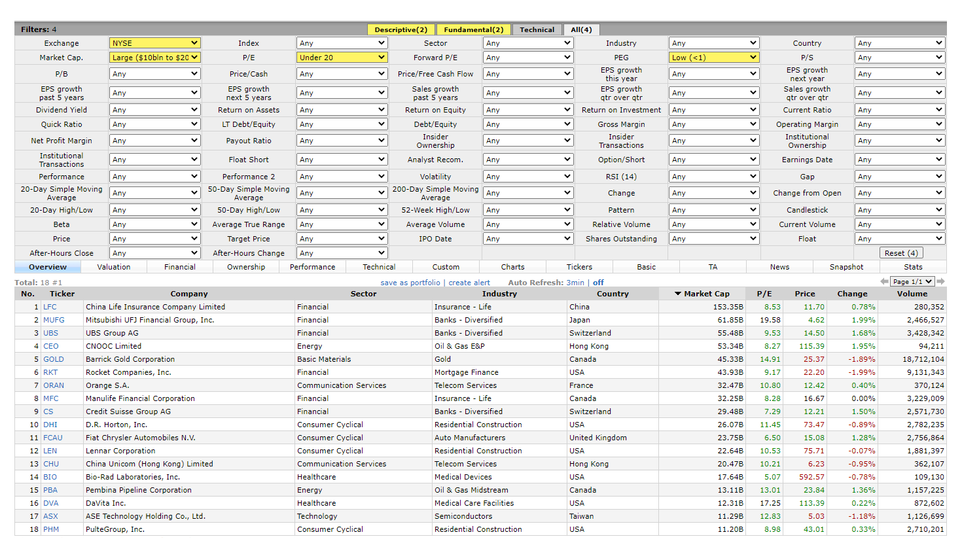
Task: Click the DaVita Inc. company name
Action: [106, 503]
